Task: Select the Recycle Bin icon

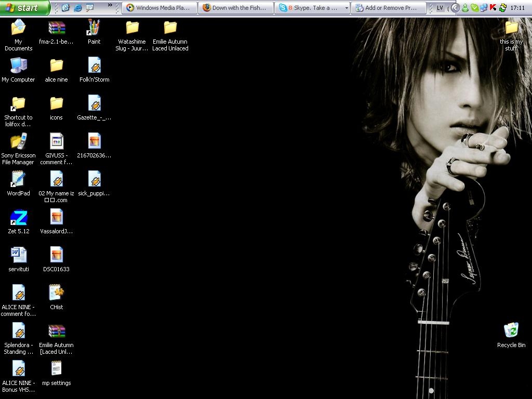Action: (x=511, y=336)
